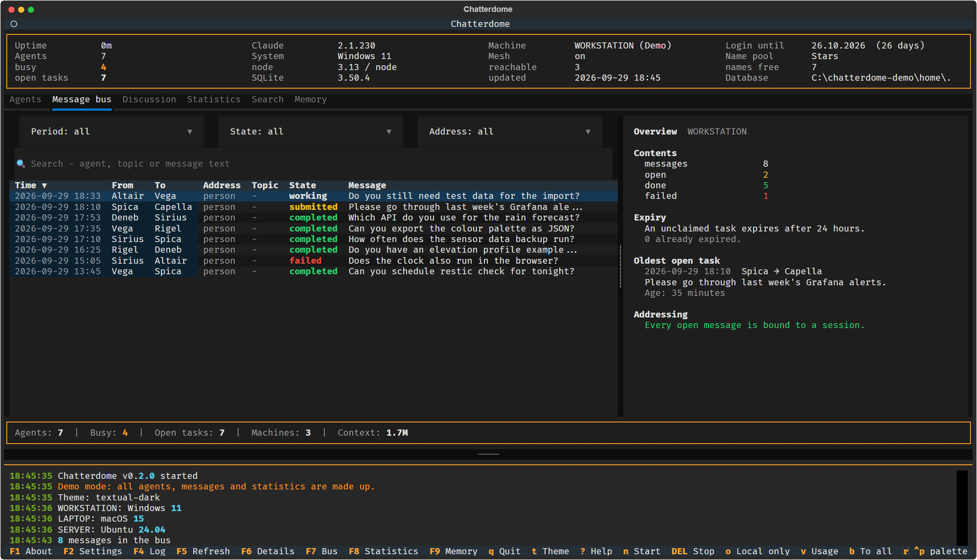Select row Rigel to Deneb elevation profile
This screenshot has width=977, height=560.
[313, 250]
